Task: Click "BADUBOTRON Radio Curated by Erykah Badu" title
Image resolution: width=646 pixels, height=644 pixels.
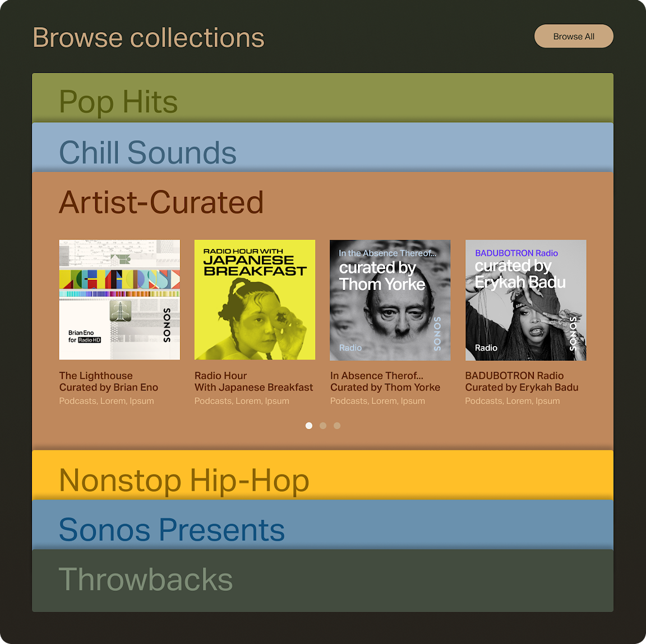Action: (x=522, y=381)
